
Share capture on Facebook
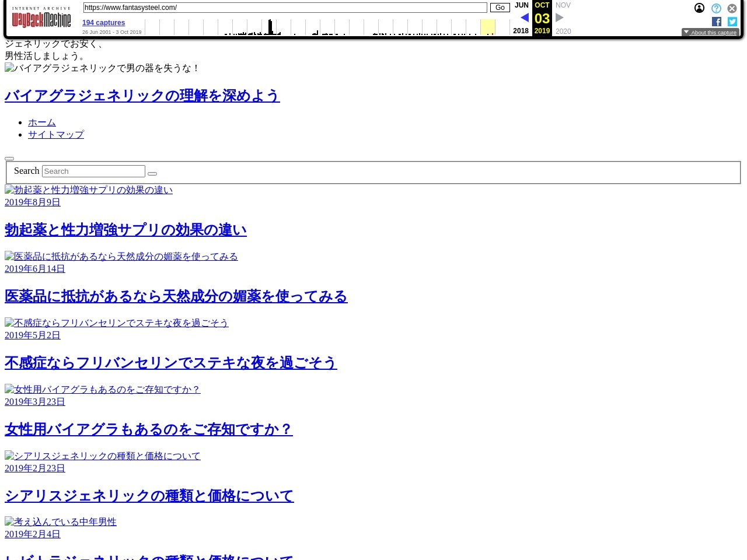(x=717, y=22)
